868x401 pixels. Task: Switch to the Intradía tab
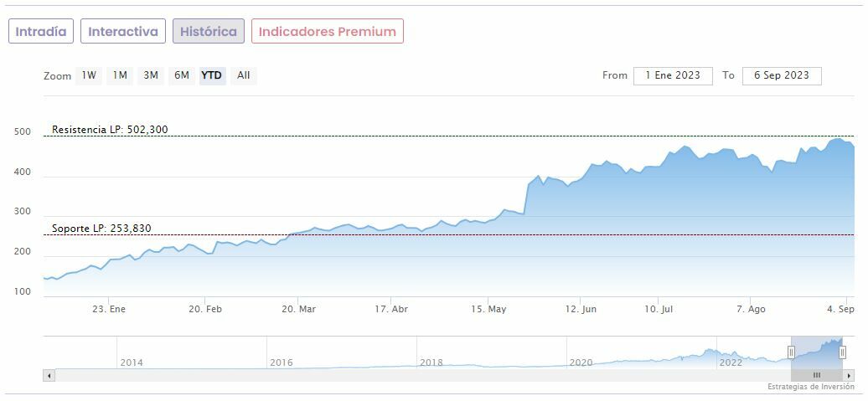tap(41, 32)
